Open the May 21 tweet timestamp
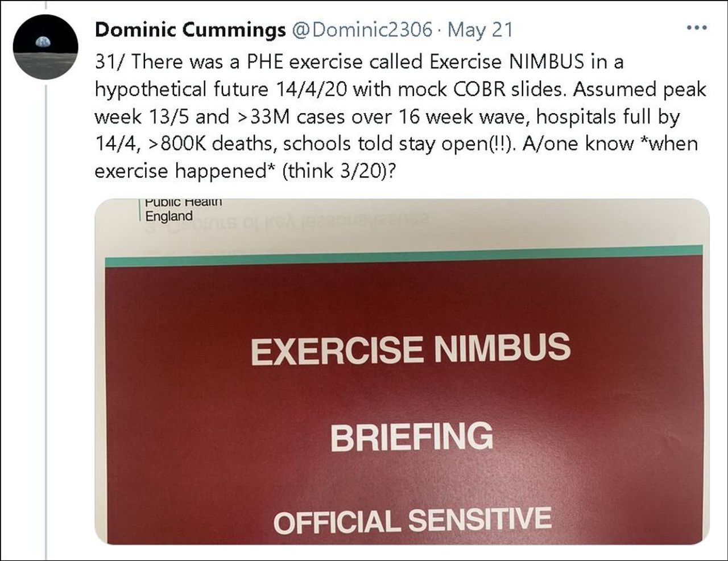The width and height of the screenshot is (728, 561). click(480, 30)
